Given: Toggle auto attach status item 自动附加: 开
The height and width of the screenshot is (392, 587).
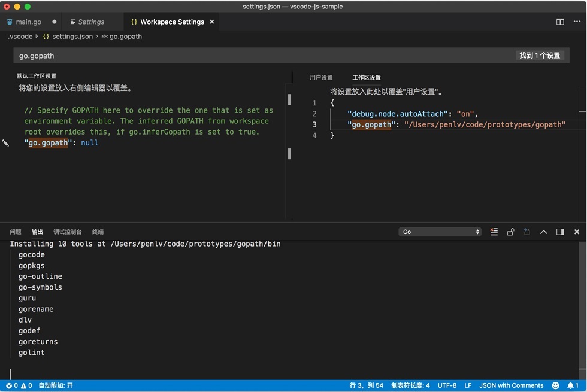Looking at the screenshot, I should [56, 385].
